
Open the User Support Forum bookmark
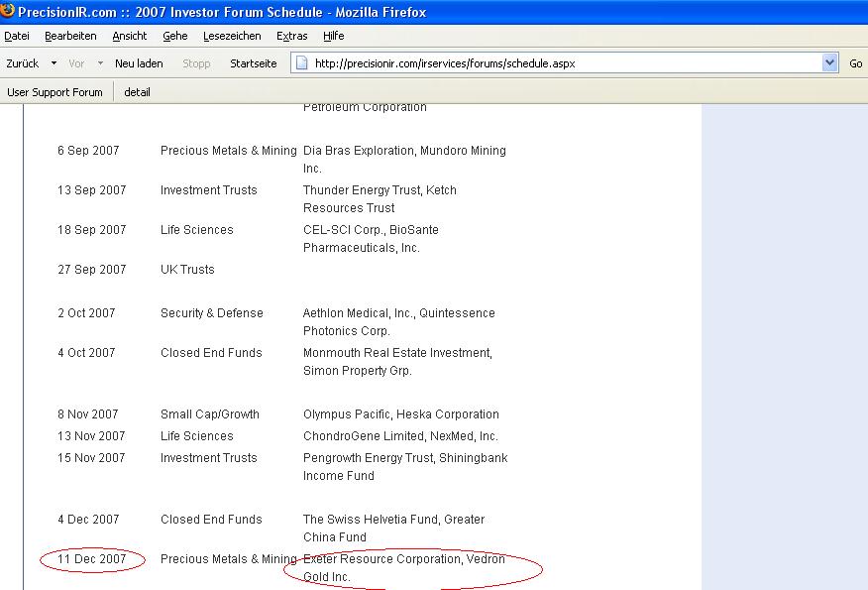tap(54, 92)
